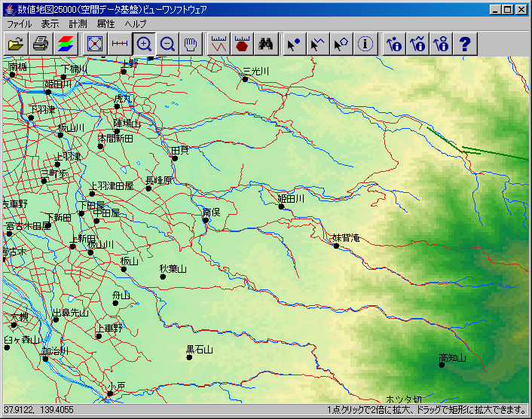Select the point selection arrow tool
Screen dimensions: 532x419
(x=294, y=44)
